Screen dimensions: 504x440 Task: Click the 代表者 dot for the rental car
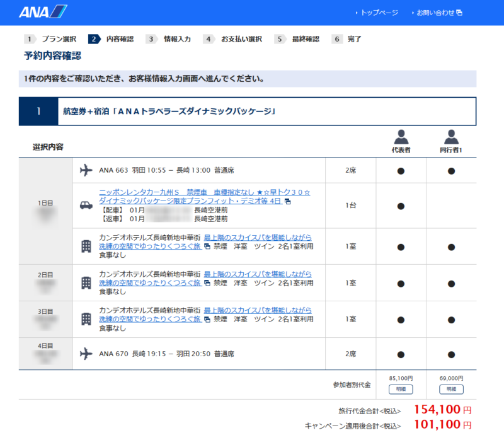point(401,206)
